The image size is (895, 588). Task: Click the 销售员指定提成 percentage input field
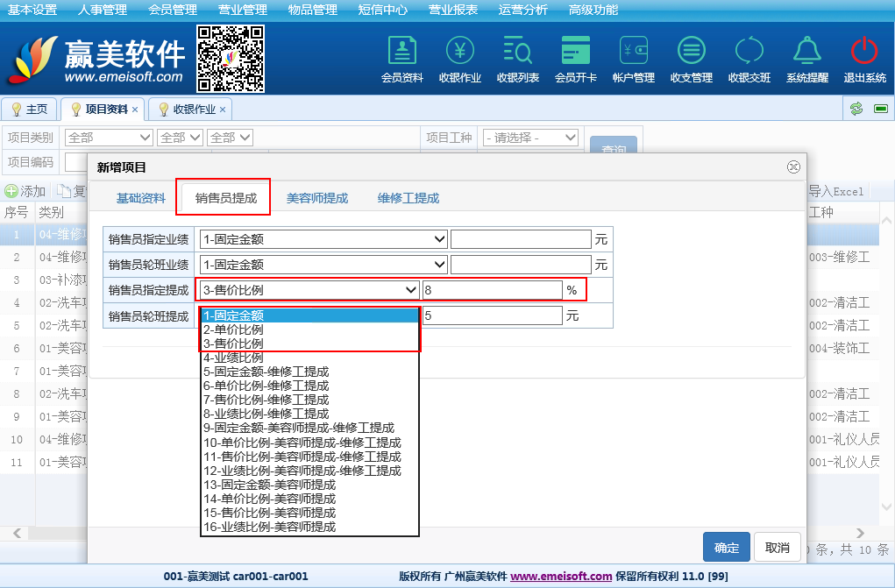coord(492,290)
